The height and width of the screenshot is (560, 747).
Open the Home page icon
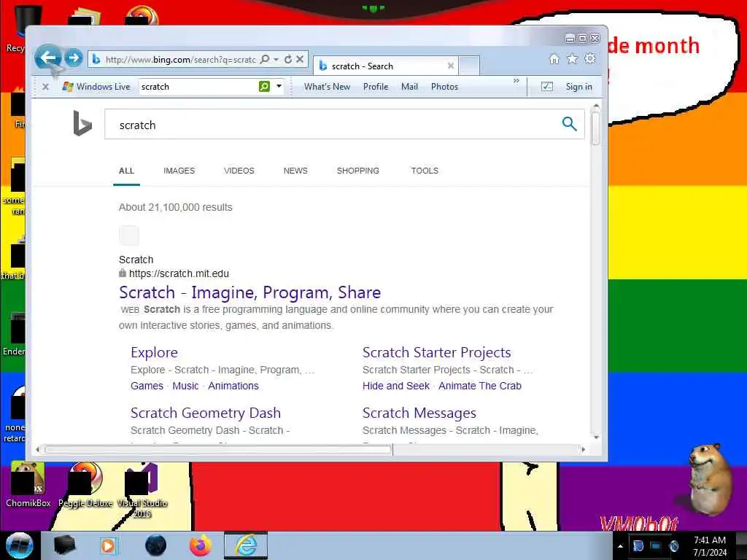click(554, 58)
